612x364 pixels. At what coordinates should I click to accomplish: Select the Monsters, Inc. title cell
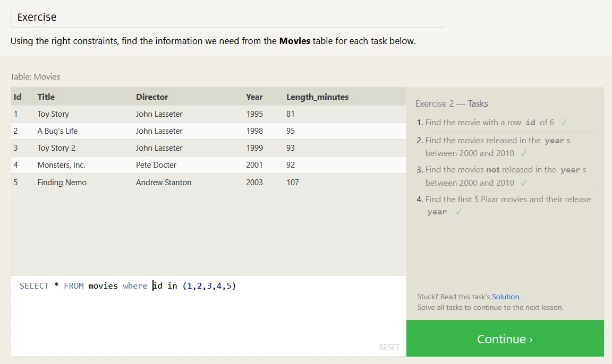point(61,165)
